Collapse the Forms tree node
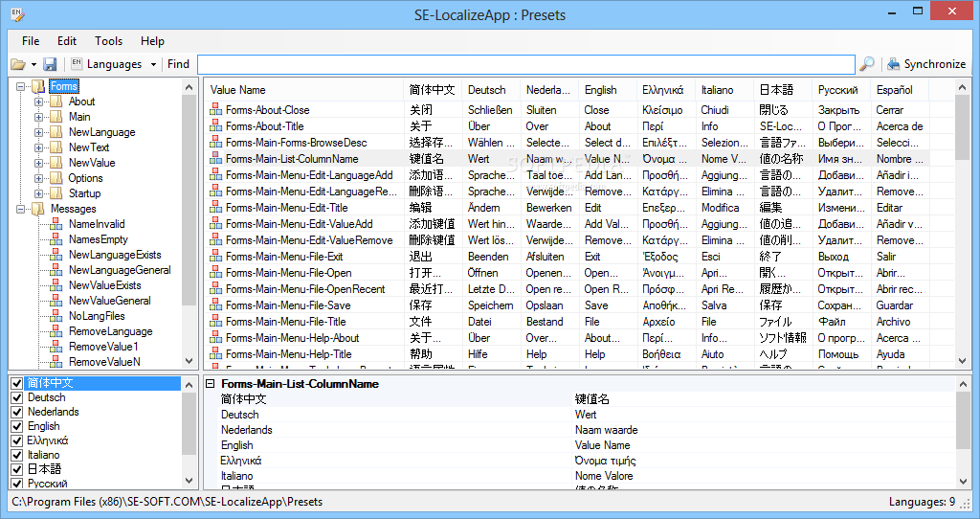This screenshot has height=519, width=980. pos(21,86)
